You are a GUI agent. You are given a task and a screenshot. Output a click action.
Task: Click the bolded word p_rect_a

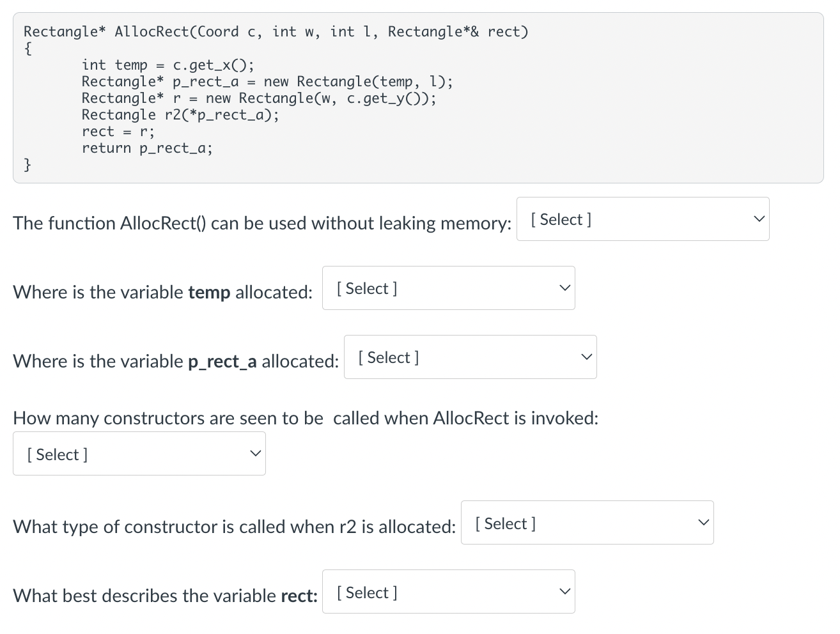click(222, 361)
